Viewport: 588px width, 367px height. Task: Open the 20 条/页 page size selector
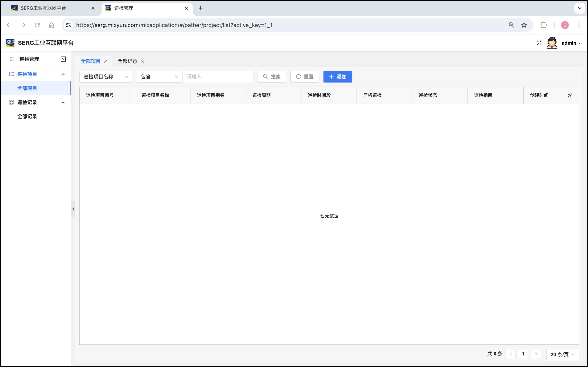562,354
